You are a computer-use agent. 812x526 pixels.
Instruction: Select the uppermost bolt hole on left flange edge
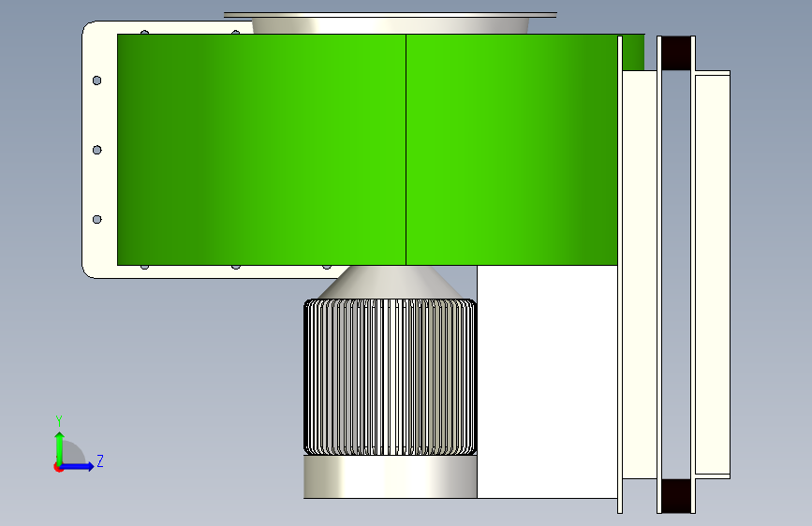(x=96, y=80)
